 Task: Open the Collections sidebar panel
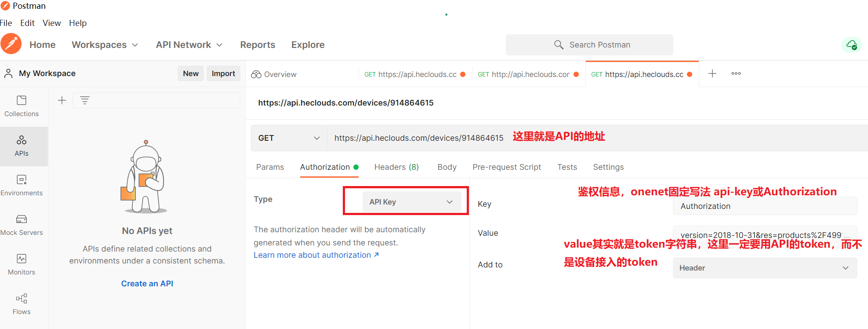click(22, 106)
